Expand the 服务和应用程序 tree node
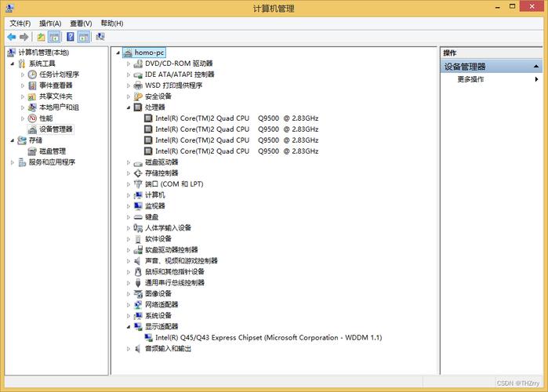Viewport: 548px width, 392px height. (x=13, y=162)
